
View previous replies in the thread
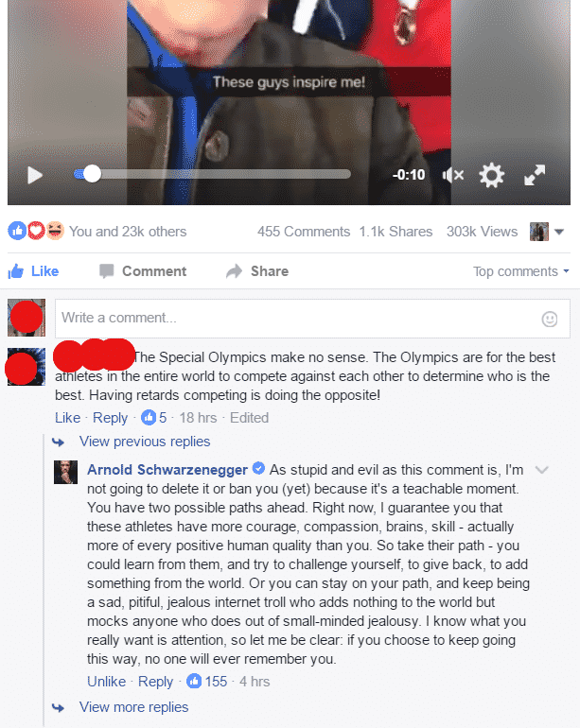[144, 442]
